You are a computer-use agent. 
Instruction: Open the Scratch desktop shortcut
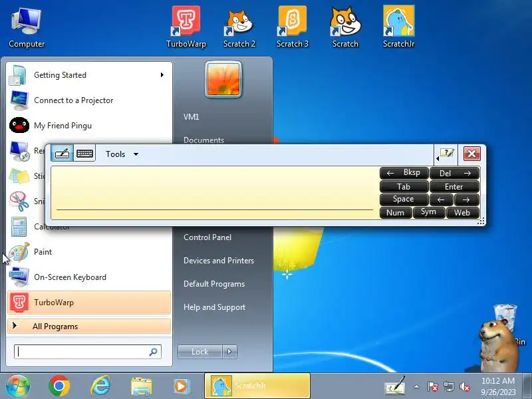click(345, 27)
